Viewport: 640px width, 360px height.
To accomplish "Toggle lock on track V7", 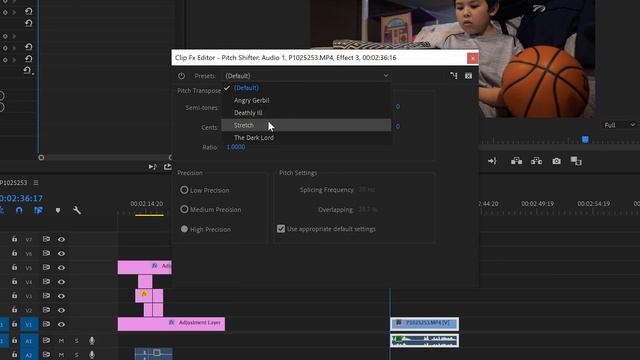I will coord(14,239).
